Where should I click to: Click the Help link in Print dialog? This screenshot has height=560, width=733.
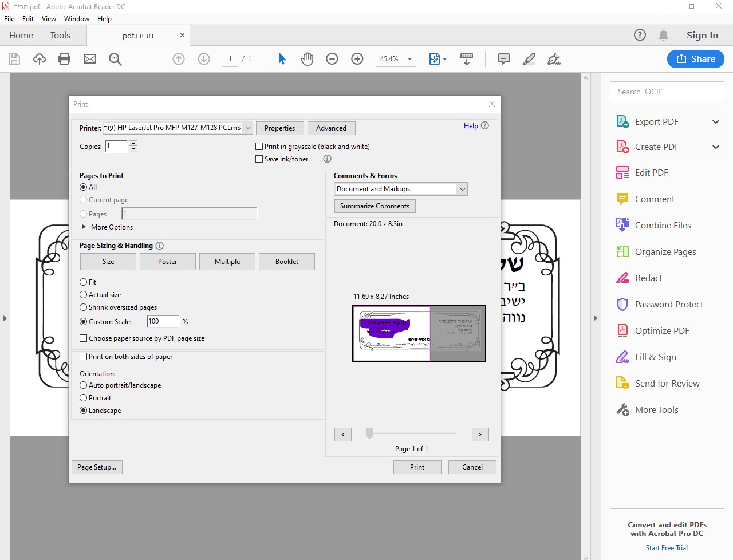(471, 126)
